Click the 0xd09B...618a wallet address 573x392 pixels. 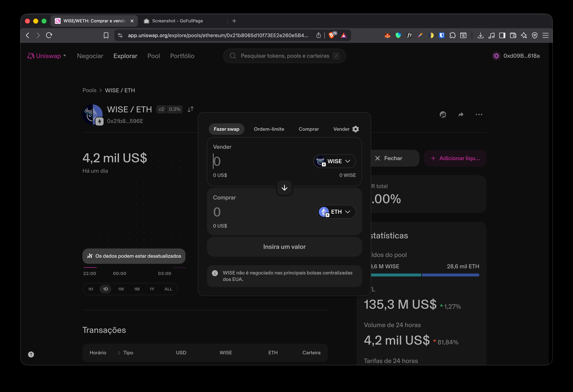click(x=521, y=56)
